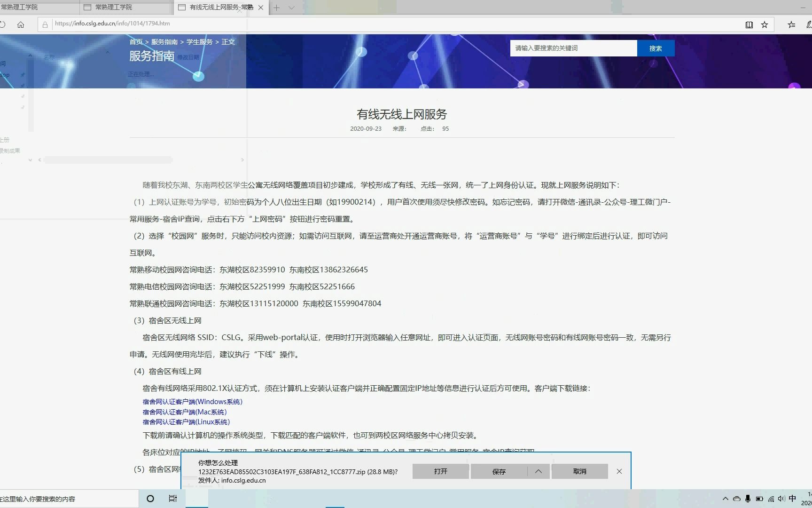Close the 有线无线上网服务 tab
This screenshot has width=812, height=508.
[x=261, y=8]
